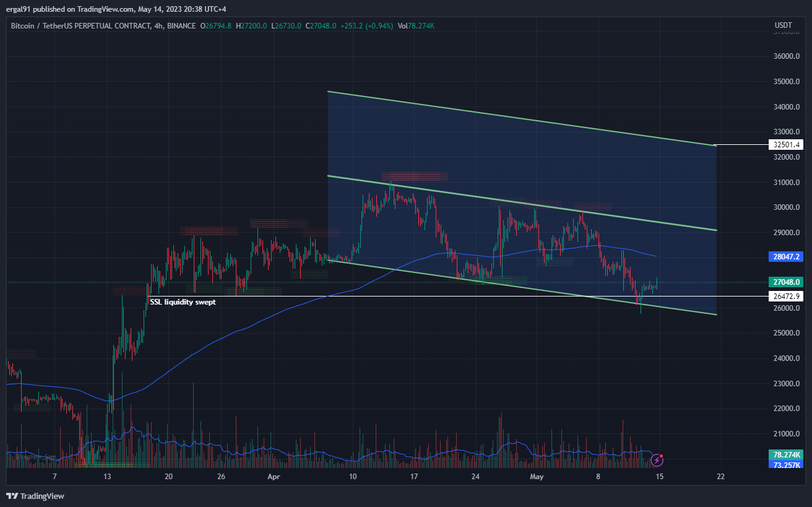Click the Vol 78.274K value in the header
Screen dimensions: 812x507
[x=417, y=26]
